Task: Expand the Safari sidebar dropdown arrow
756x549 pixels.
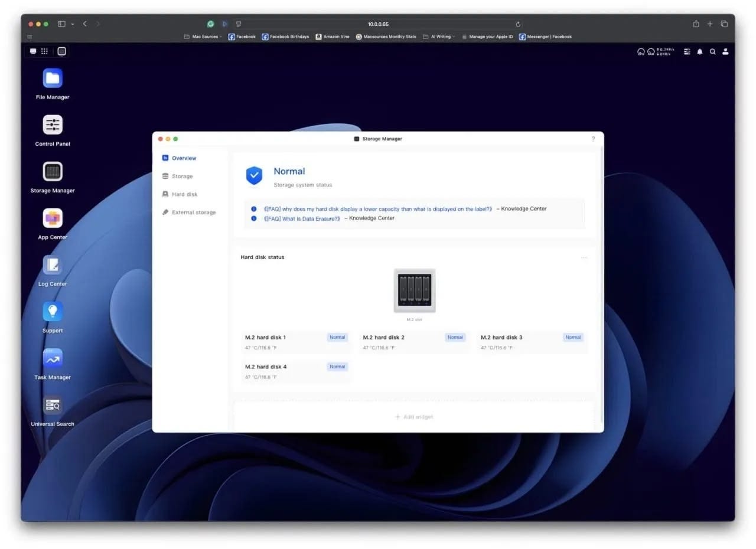Action: tap(72, 24)
